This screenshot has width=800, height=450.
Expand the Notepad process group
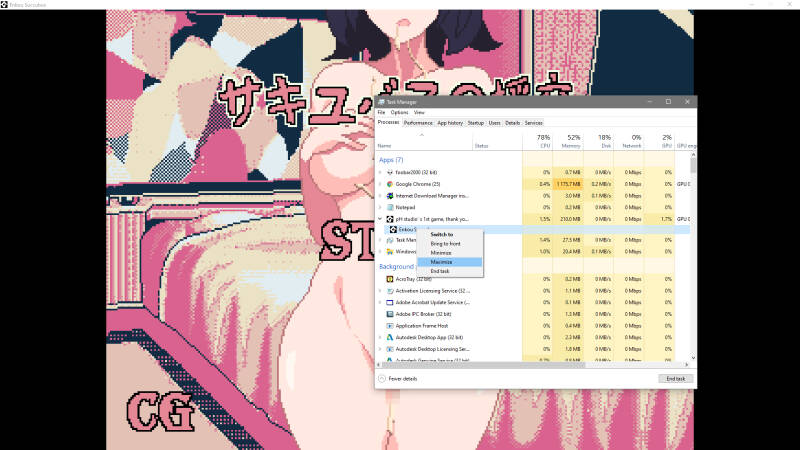(x=380, y=208)
